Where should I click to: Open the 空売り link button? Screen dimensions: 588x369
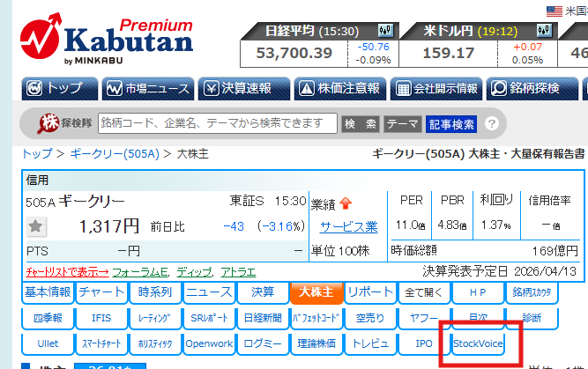(370, 319)
